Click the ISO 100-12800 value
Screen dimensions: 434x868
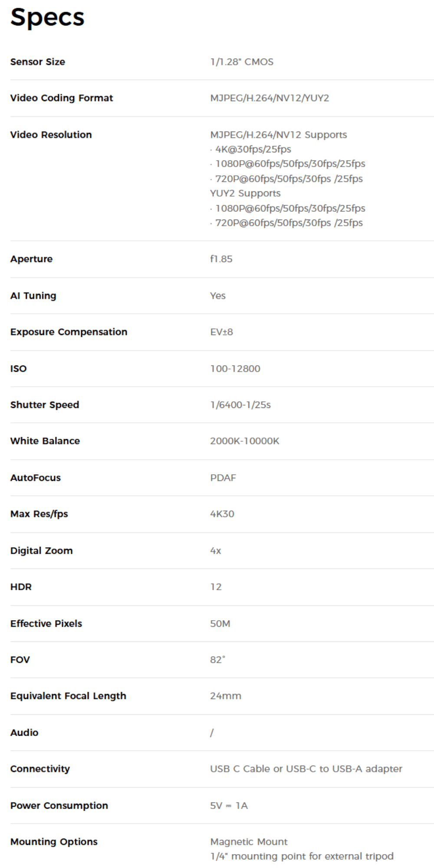[x=235, y=368]
